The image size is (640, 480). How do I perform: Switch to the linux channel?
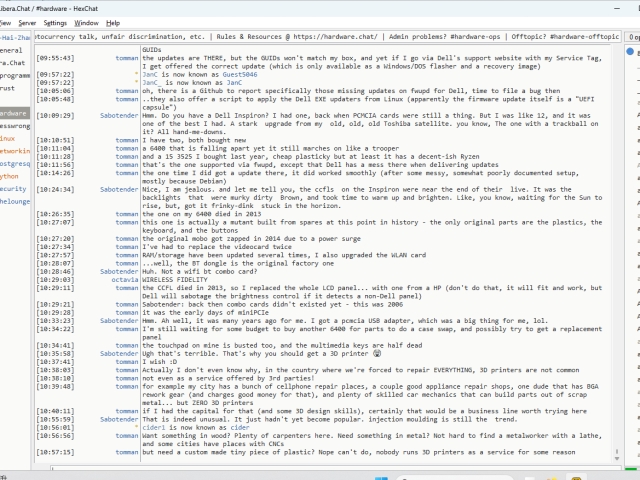[x=8, y=138]
